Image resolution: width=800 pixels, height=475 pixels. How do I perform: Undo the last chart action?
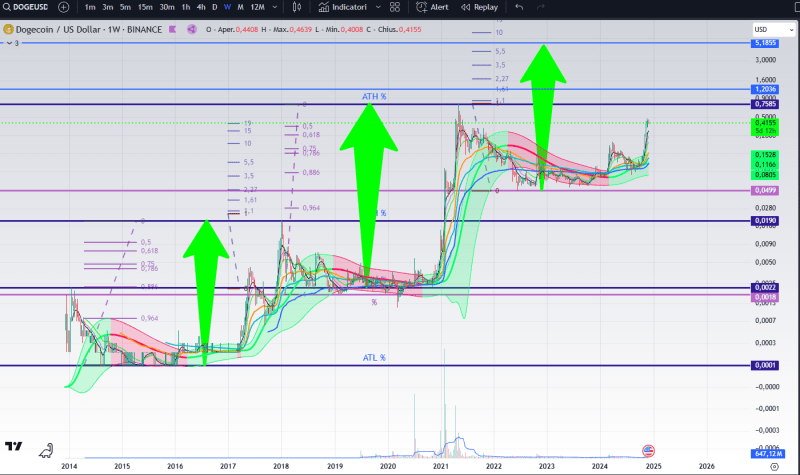[519, 7]
